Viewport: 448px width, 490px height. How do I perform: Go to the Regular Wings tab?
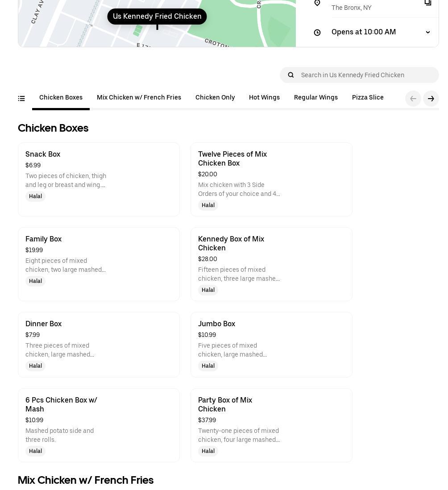pos(316,98)
